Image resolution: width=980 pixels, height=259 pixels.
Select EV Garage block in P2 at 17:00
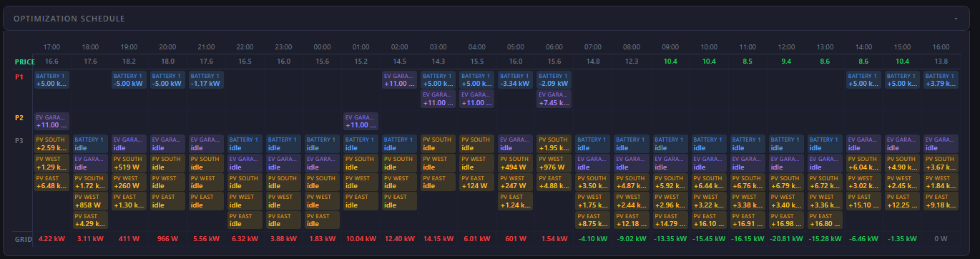[52, 121]
